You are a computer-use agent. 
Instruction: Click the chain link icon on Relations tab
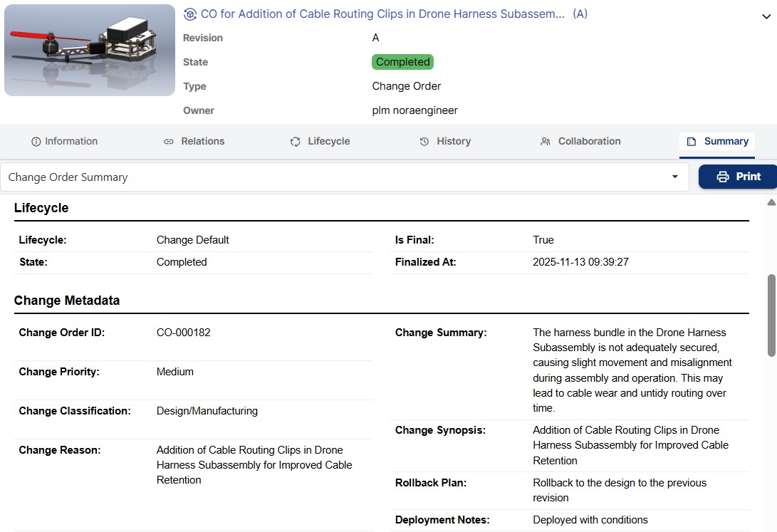[169, 142]
